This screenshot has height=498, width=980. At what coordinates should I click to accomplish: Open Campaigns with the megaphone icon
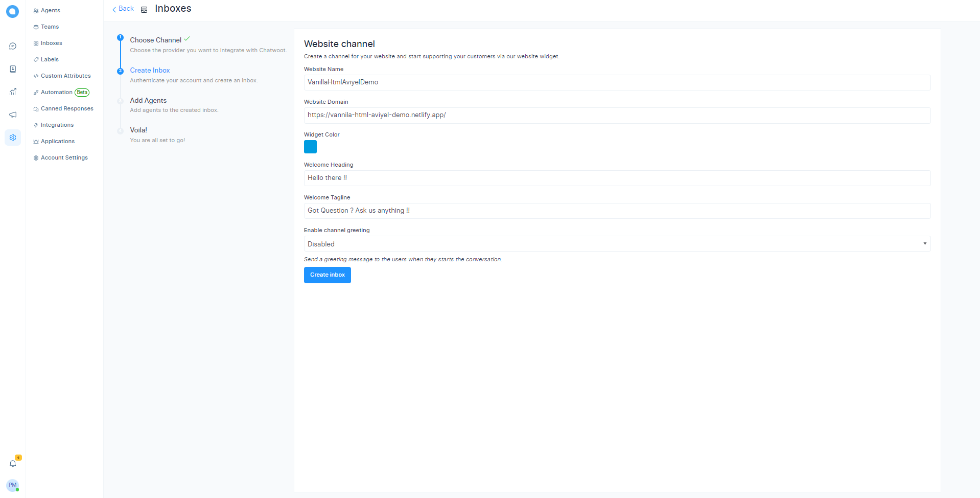tap(12, 115)
